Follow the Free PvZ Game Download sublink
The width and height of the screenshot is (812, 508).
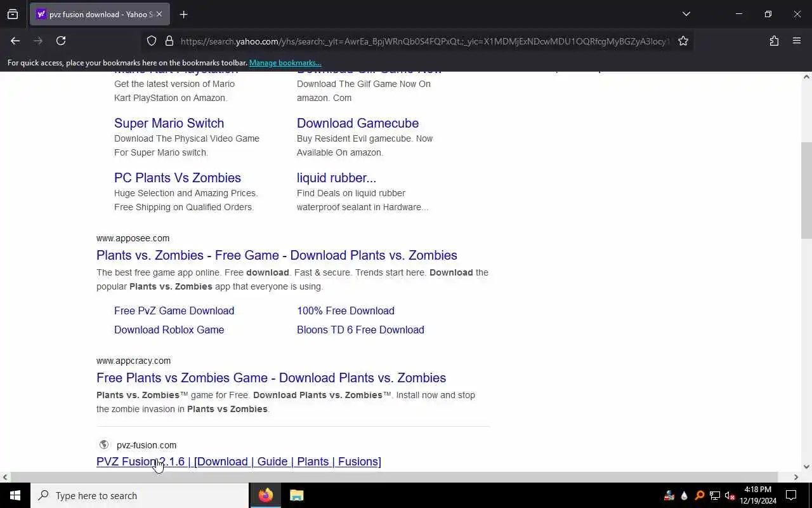174,311
